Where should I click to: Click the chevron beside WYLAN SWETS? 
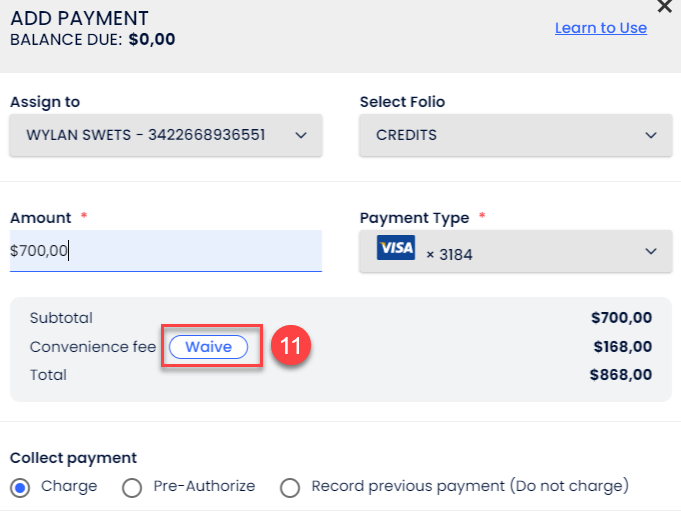click(301, 135)
